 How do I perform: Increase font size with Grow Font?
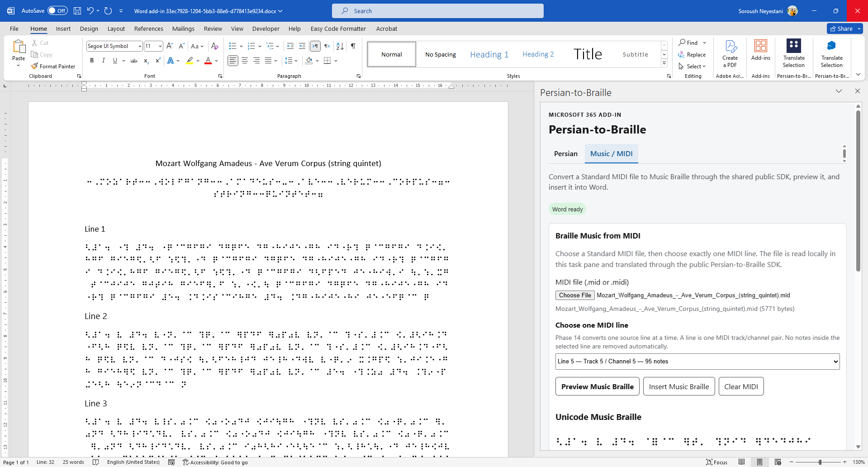pyautogui.click(x=170, y=46)
